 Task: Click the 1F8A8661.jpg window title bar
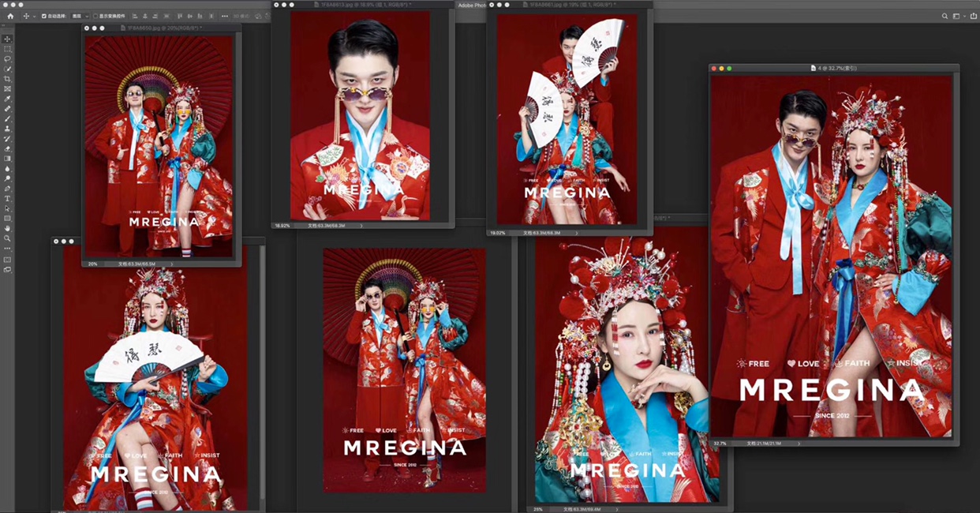point(570,5)
